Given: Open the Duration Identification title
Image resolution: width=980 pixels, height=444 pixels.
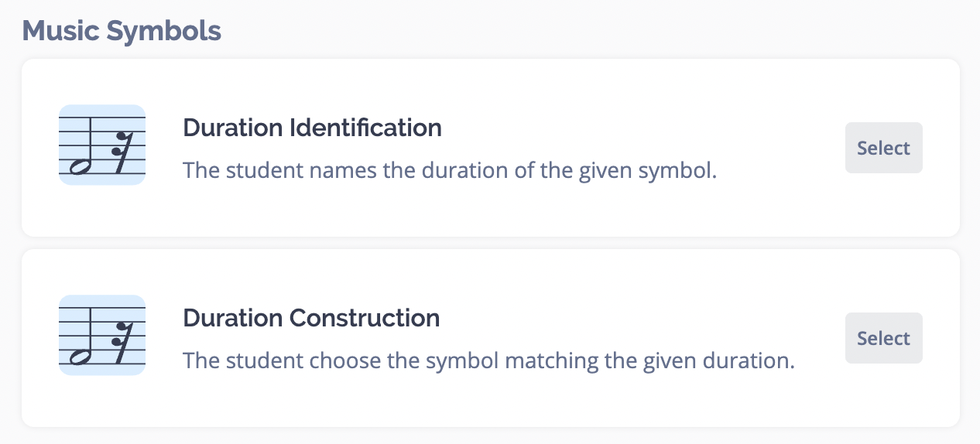Looking at the screenshot, I should (312, 128).
